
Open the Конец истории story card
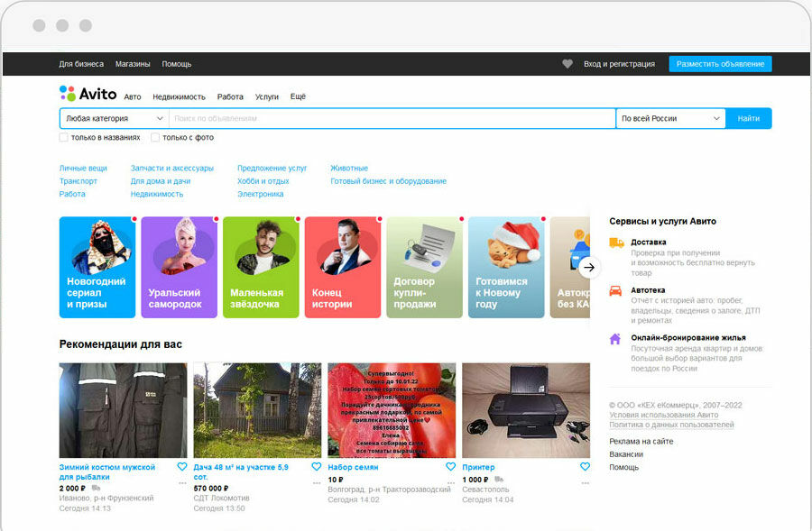(x=343, y=267)
